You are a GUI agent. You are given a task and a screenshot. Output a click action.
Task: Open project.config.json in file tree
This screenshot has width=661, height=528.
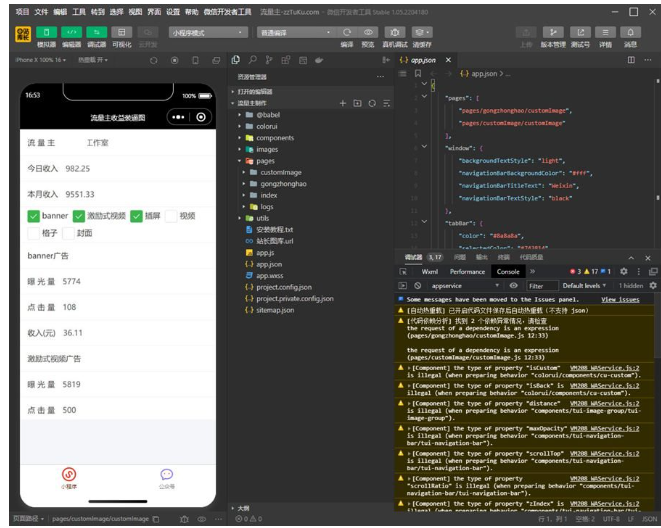pos(284,287)
